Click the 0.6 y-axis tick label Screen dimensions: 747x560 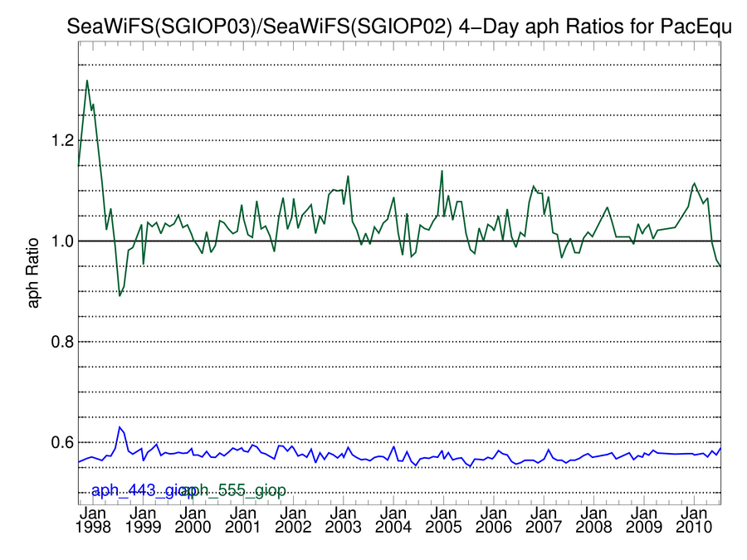[x=62, y=442]
